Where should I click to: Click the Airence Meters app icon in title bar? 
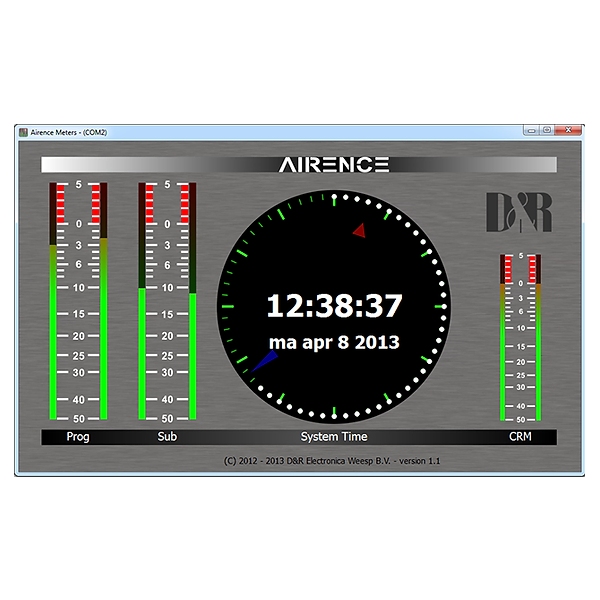[23, 132]
